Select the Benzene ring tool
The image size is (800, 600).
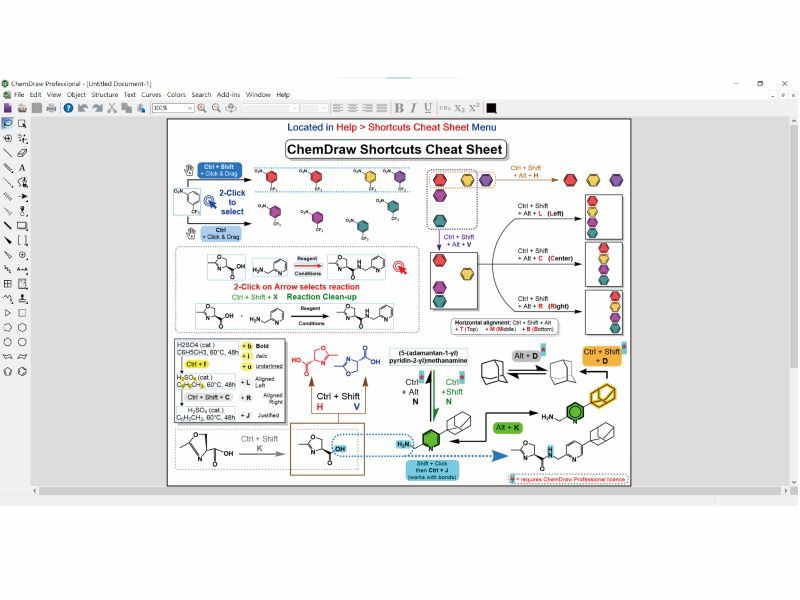click(22, 371)
